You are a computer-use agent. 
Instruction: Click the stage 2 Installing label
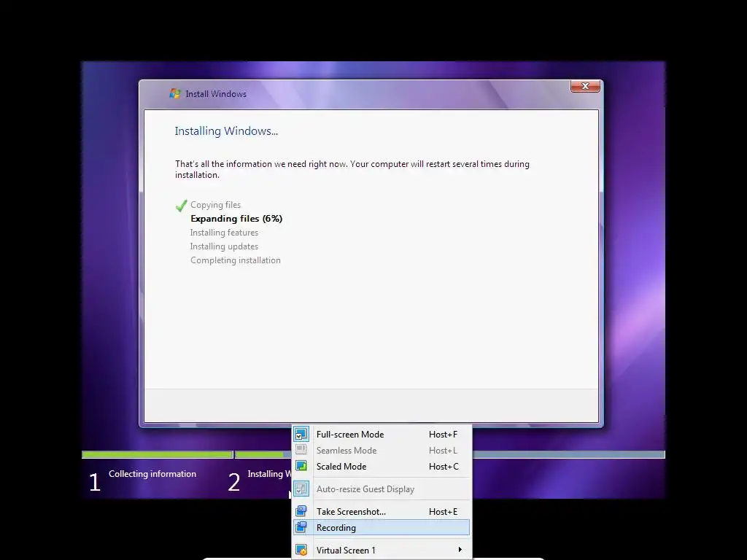270,474
